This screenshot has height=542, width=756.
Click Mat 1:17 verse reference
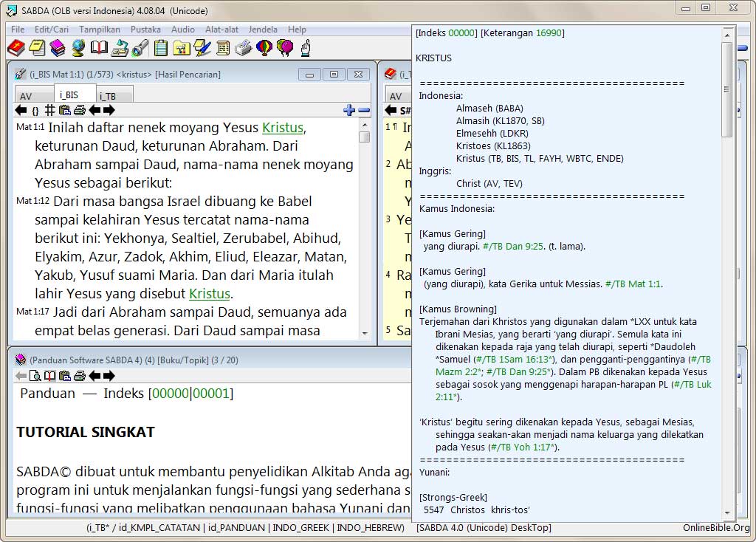point(32,312)
